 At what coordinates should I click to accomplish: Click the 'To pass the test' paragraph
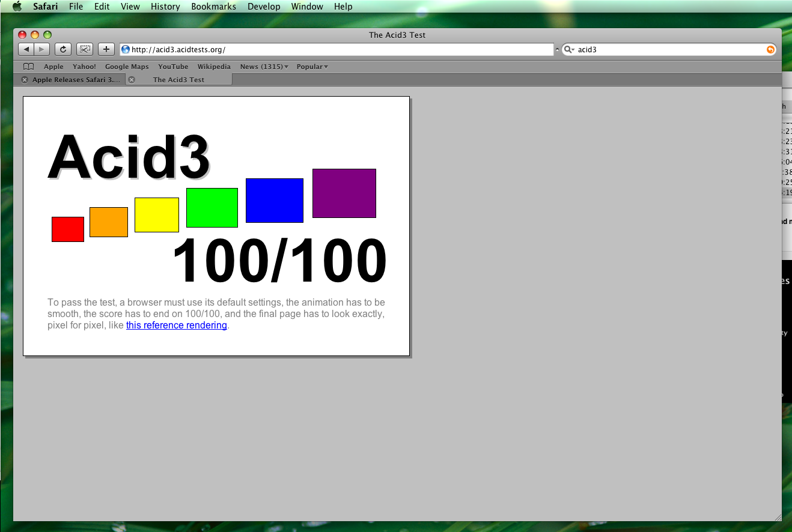[x=216, y=314]
